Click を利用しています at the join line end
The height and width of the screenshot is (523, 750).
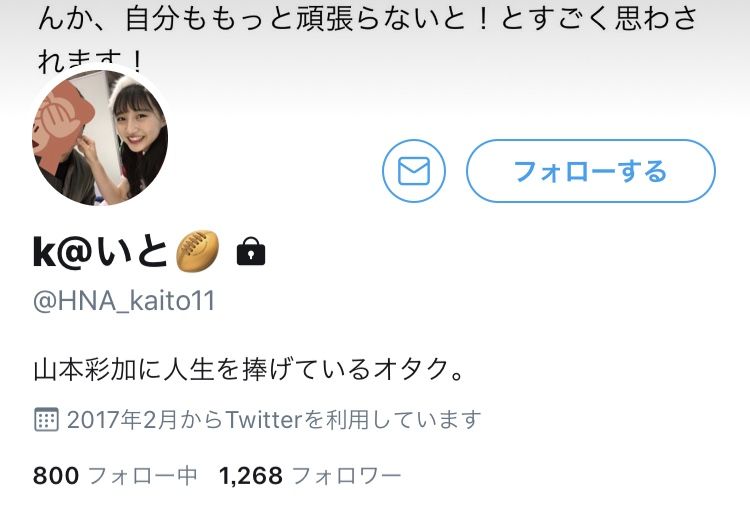[x=393, y=420]
